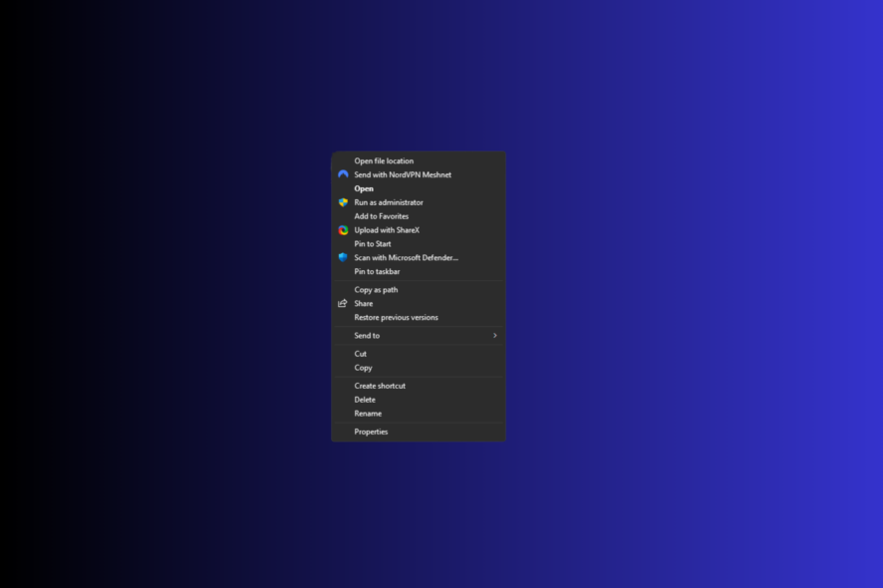Viewport: 883px width, 588px height.
Task: Choose Run as administrator
Action: (x=419, y=202)
